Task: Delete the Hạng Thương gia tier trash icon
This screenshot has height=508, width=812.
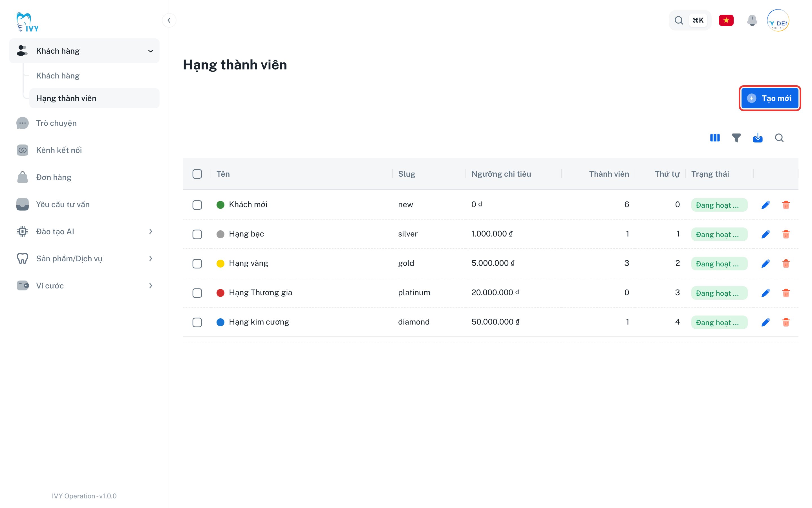Action: coord(786,293)
